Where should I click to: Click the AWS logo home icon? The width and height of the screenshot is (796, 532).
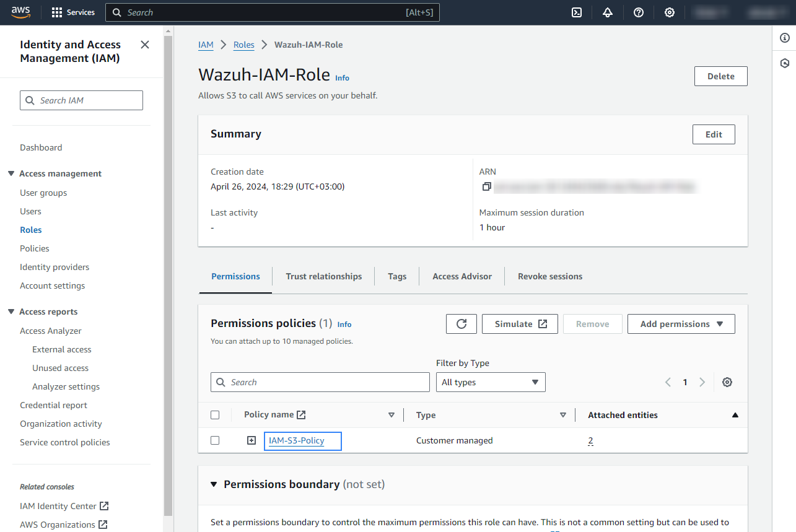point(20,12)
